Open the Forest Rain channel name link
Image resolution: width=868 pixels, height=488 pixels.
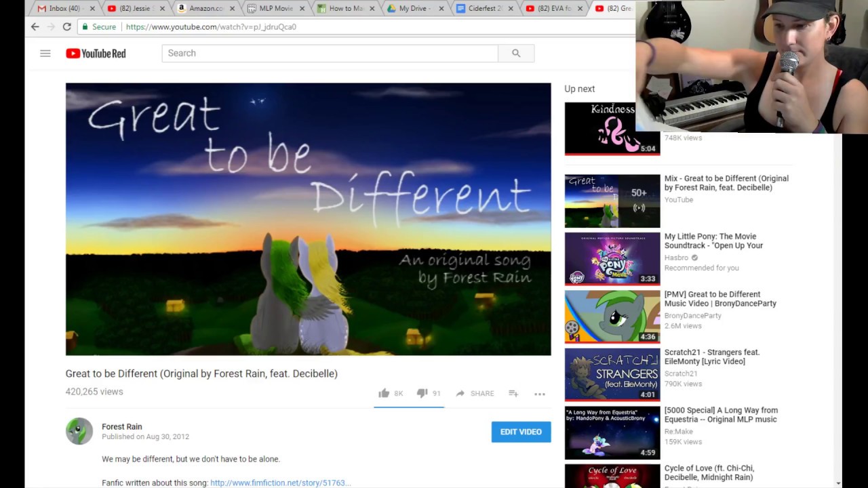(x=122, y=426)
